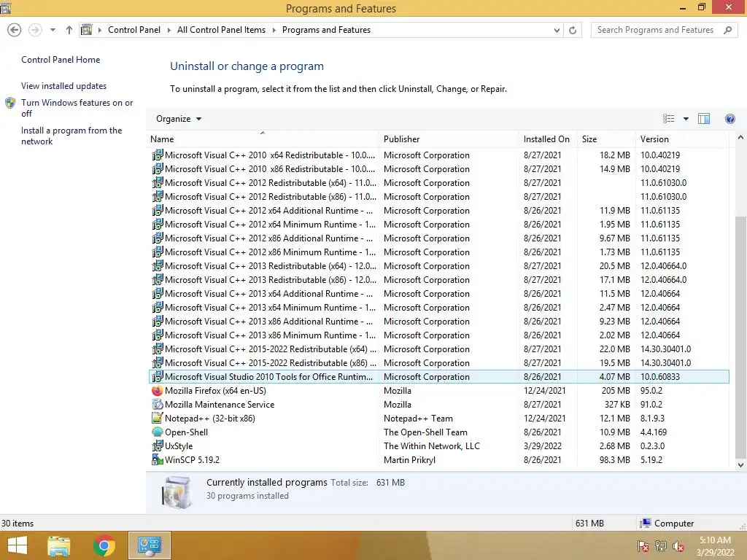Open View installed updates link
The width and height of the screenshot is (747, 560).
pos(64,86)
